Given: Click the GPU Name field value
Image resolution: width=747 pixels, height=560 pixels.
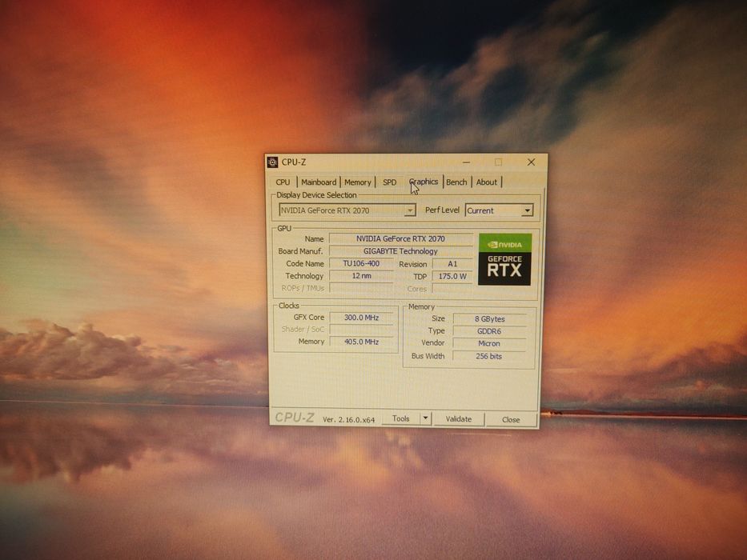Looking at the screenshot, I should [x=400, y=238].
